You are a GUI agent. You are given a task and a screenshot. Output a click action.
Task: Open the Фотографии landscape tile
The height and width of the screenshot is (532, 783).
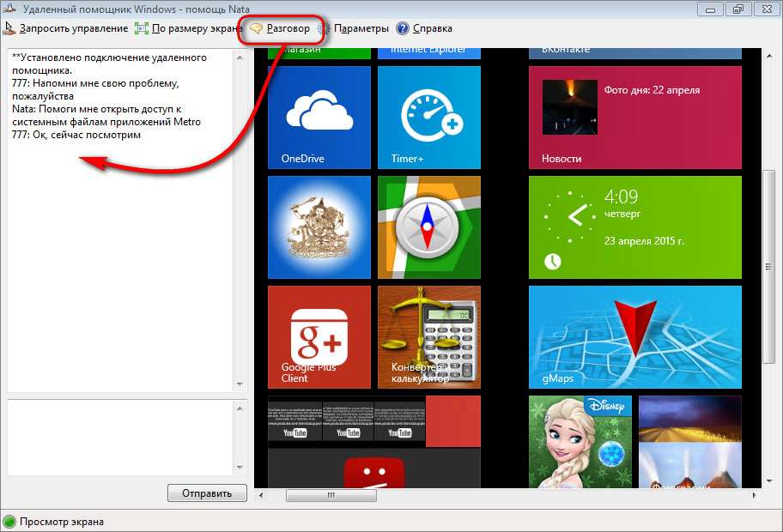690,442
